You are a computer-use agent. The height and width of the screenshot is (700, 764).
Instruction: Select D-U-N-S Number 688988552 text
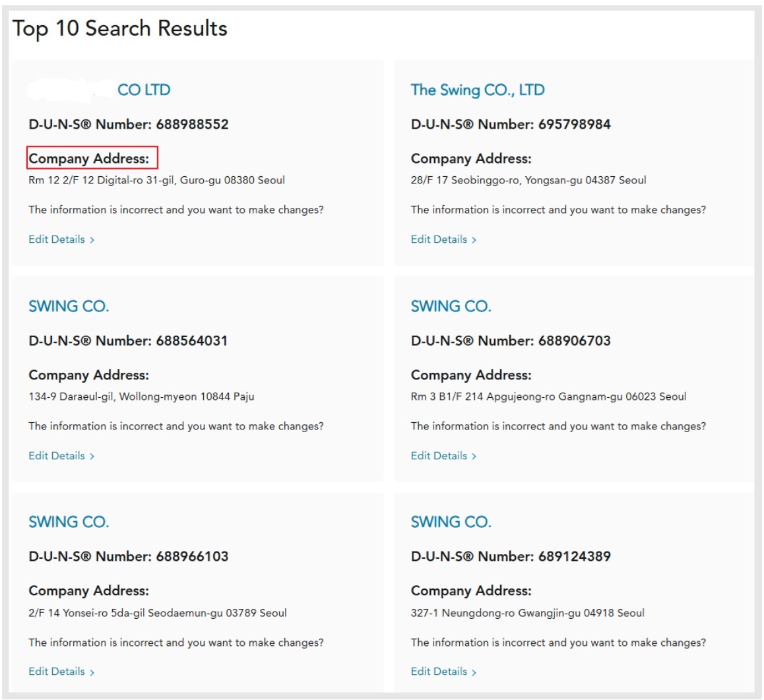129,124
